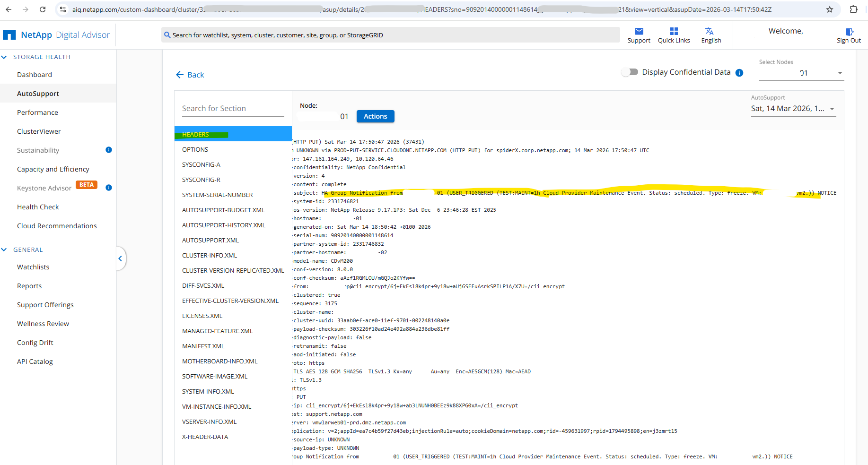Select the HEADERS section
This screenshot has height=465, width=868.
pos(233,134)
